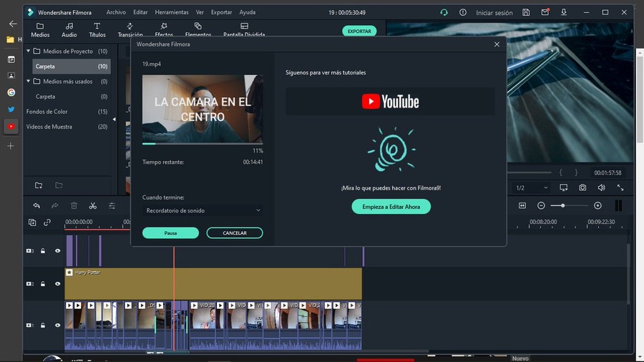Screen dimensions: 644x362
Task: Open the Archivo menu
Action: click(x=116, y=12)
